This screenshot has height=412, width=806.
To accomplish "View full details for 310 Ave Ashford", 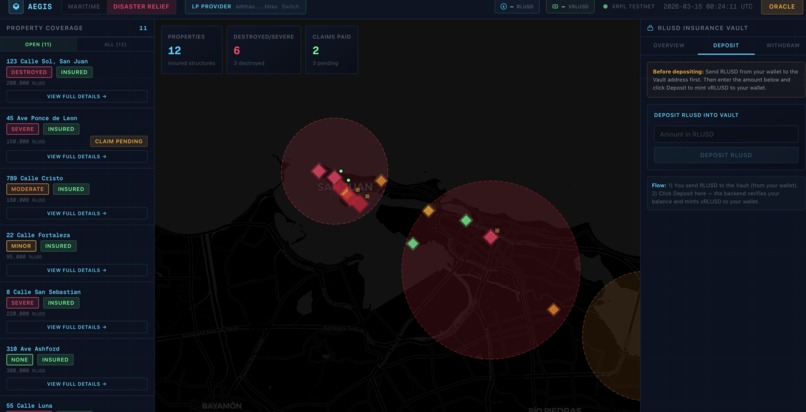I will pyautogui.click(x=77, y=384).
